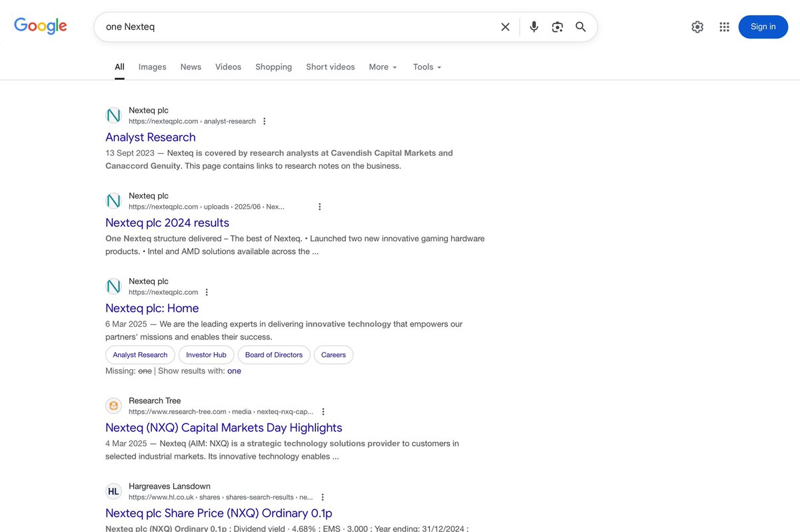
Task: Clear the search box with X icon
Action: [x=505, y=27]
